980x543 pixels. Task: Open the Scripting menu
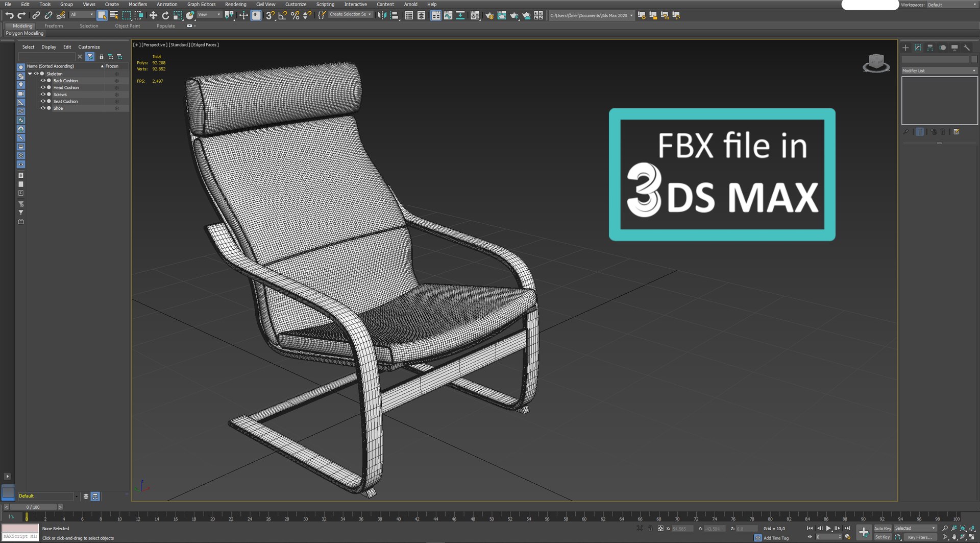tap(325, 4)
